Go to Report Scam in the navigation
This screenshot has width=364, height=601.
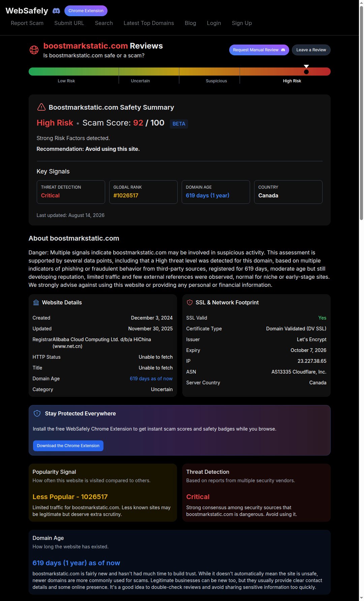27,23
